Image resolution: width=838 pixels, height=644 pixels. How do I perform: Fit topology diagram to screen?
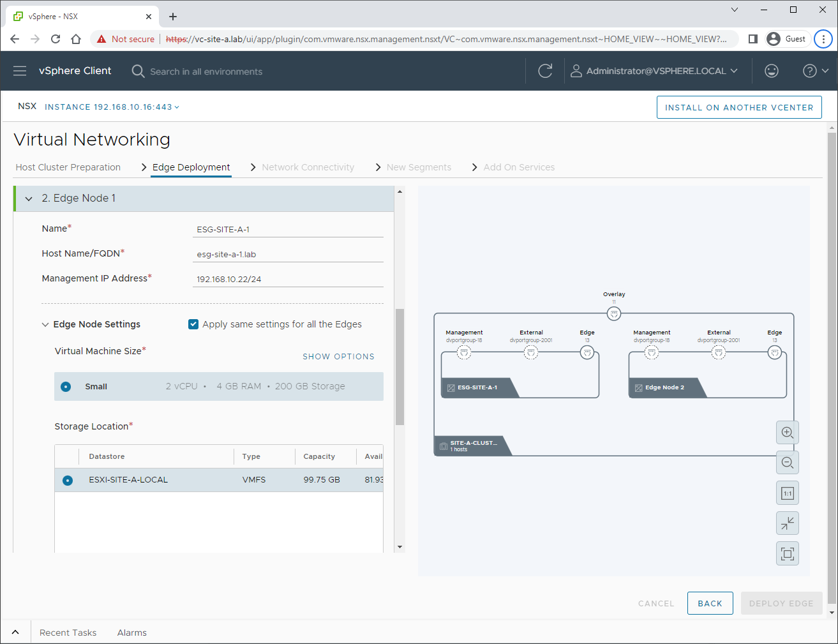[x=788, y=554]
